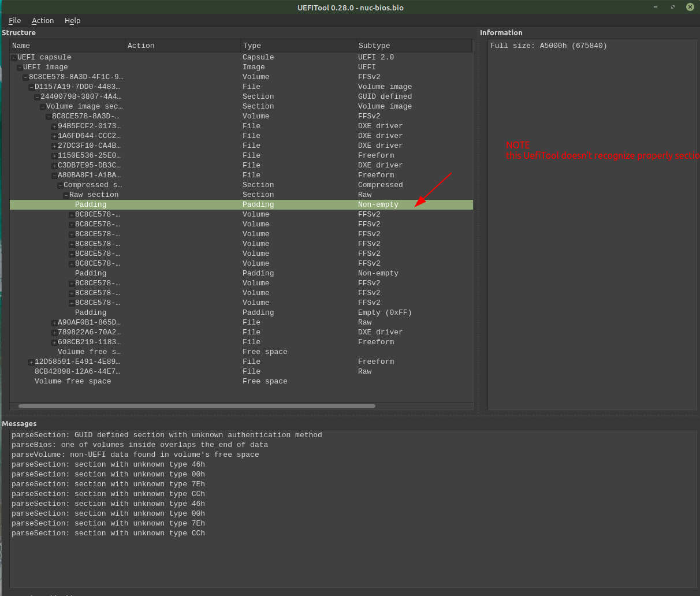Select the UEFI capsule row

pyautogui.click(x=241, y=57)
